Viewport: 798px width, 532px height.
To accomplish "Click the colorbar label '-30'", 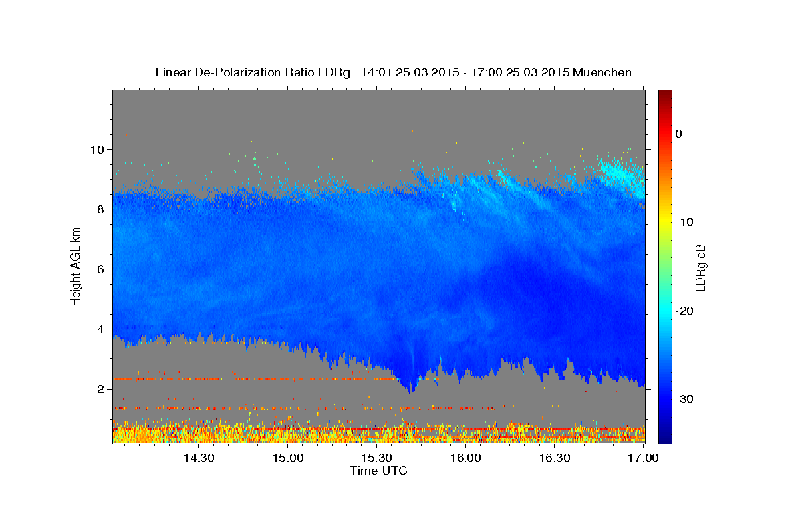I will coord(684,399).
